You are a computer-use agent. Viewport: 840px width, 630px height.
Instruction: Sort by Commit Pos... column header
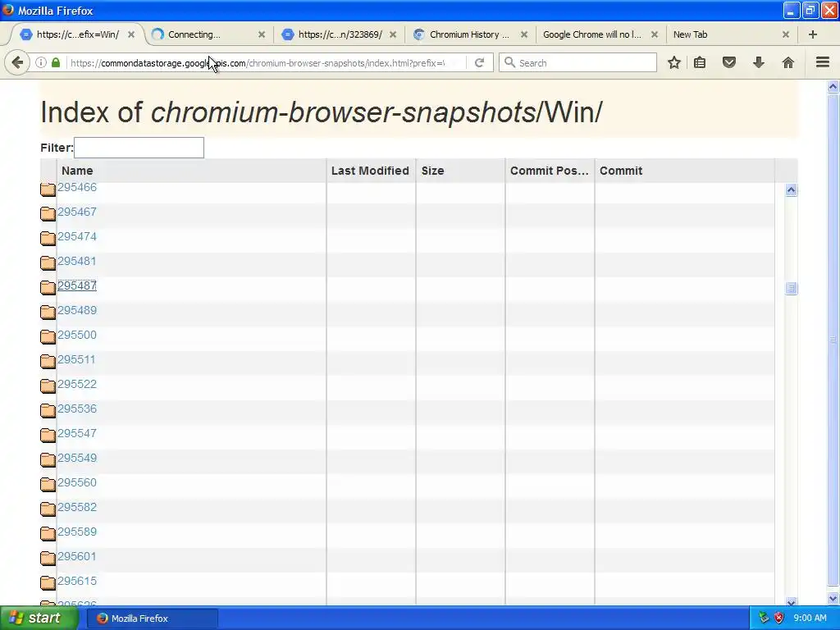pyautogui.click(x=550, y=171)
